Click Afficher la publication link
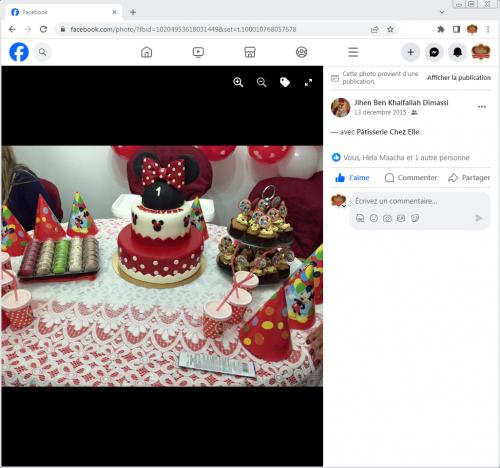 coord(459,78)
